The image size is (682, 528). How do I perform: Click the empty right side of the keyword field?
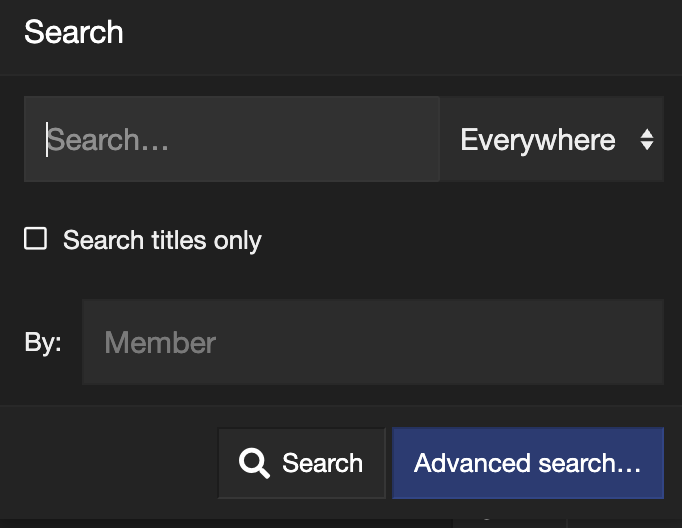point(326,139)
